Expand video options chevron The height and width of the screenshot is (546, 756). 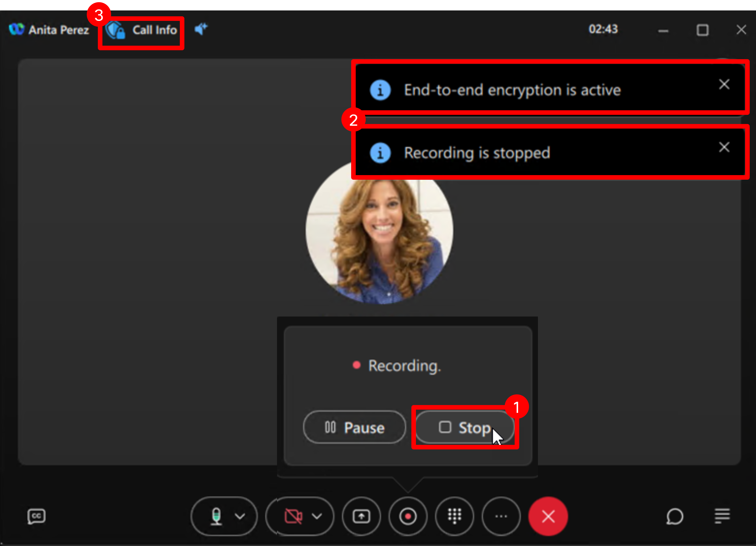pyautogui.click(x=317, y=516)
